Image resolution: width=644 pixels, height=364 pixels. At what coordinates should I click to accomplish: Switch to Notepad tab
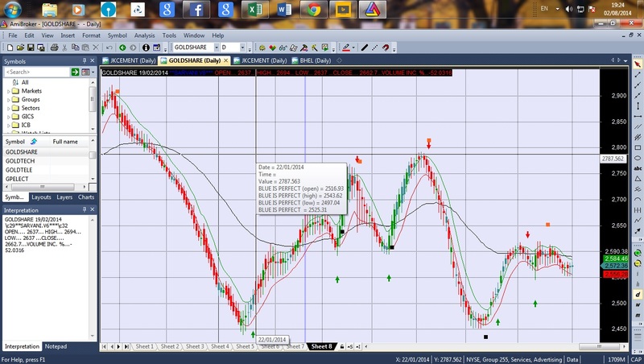click(x=56, y=346)
